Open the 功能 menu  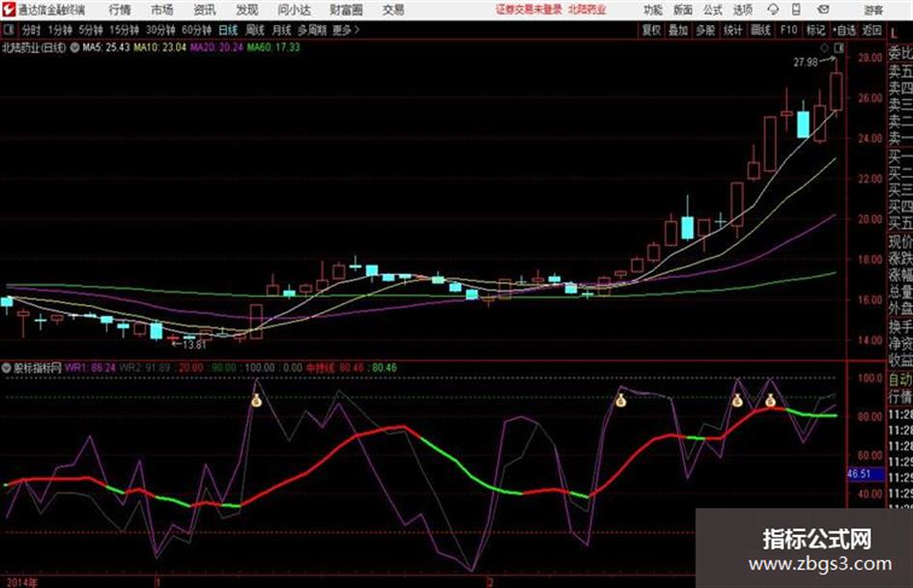(x=653, y=10)
